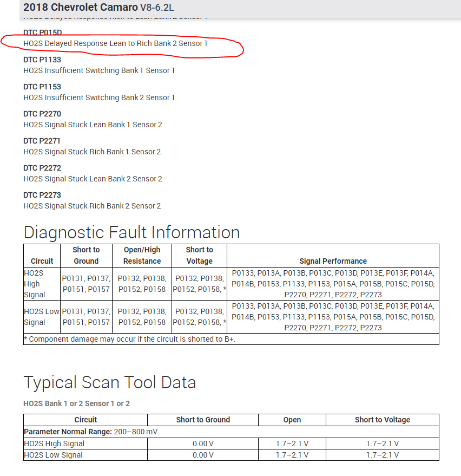Click the scan tool table 'Short to Ground' header
Viewport: 461px width, 476px height.
coord(203,420)
